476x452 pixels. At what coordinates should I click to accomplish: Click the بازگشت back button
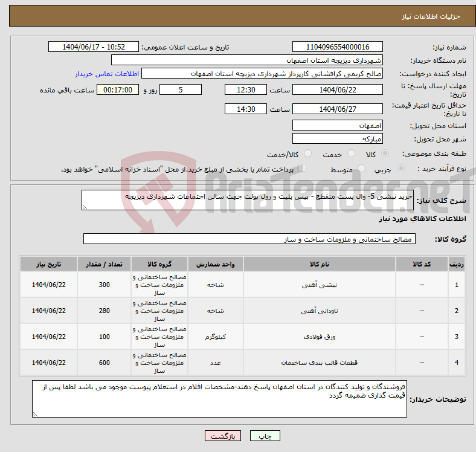(x=223, y=436)
